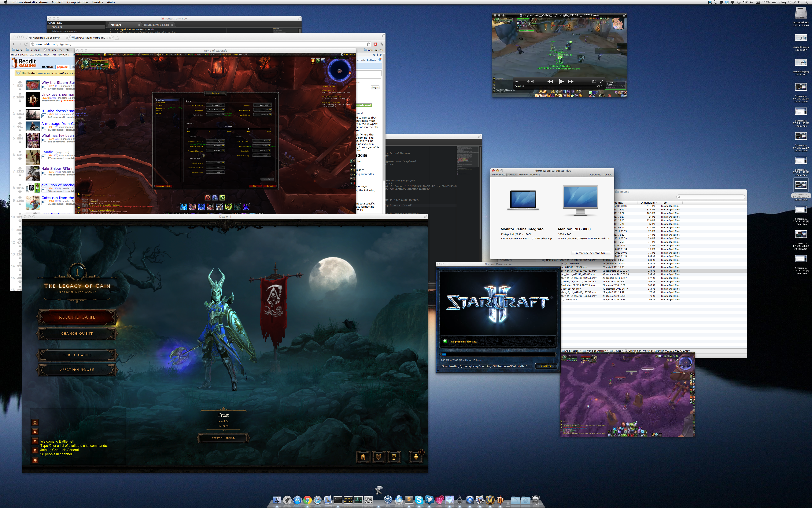Launch Launchpad rocket icon in Dock
Screen dimensions: 812x508
(287, 500)
